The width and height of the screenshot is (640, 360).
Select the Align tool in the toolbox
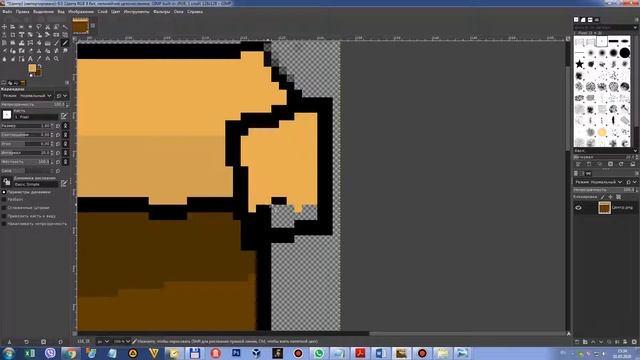tap(13, 27)
